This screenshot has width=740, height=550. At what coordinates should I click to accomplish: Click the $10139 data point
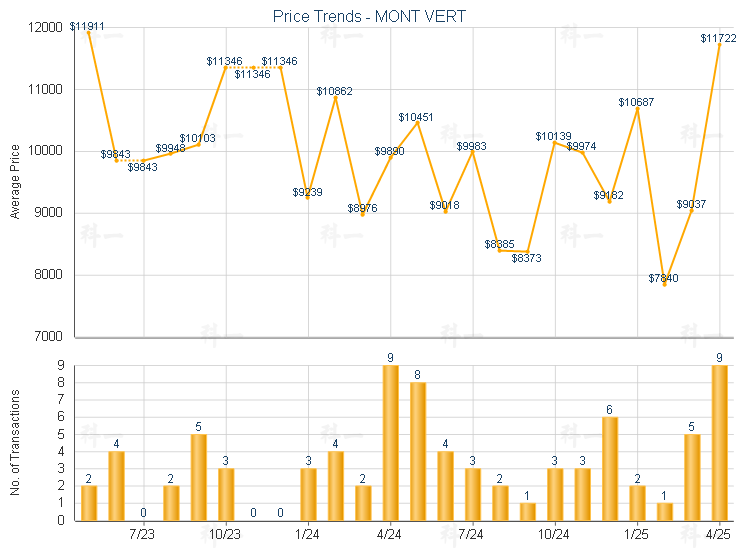coord(555,142)
